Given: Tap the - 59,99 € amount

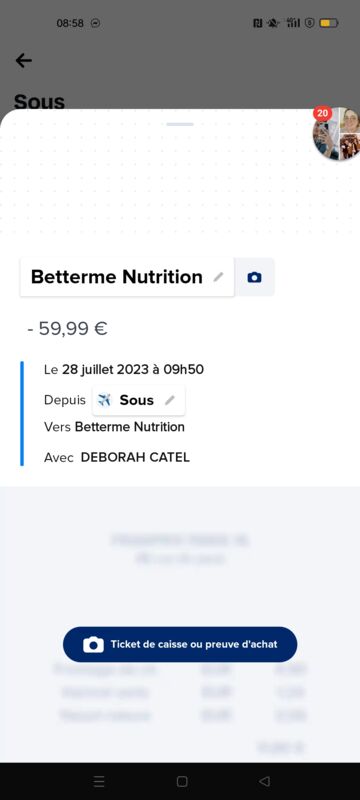Looking at the screenshot, I should 67,329.
